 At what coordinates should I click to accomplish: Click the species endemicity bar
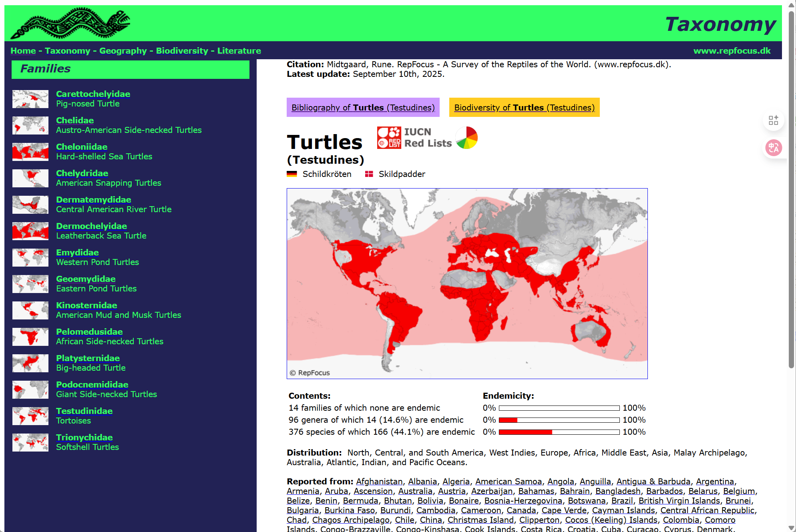tap(559, 432)
